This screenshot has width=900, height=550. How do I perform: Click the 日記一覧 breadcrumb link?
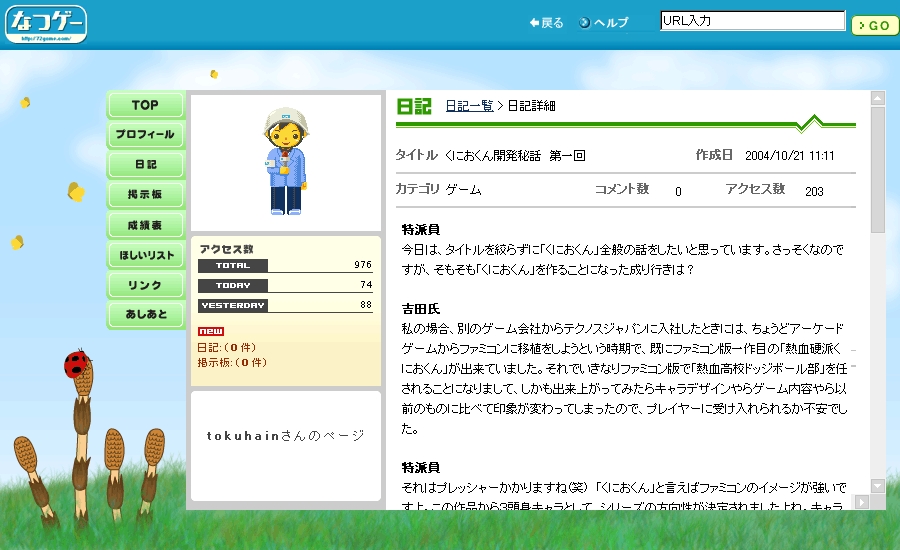(469, 106)
